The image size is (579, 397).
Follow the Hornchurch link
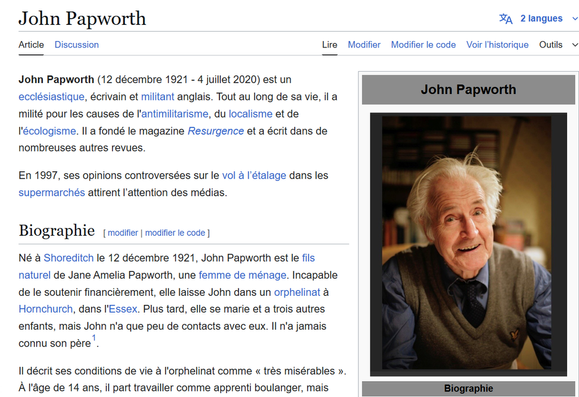(x=46, y=309)
